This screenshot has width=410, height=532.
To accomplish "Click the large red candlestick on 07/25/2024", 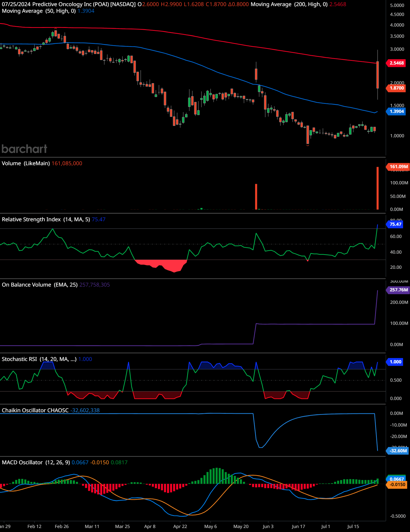I will tap(378, 75).
